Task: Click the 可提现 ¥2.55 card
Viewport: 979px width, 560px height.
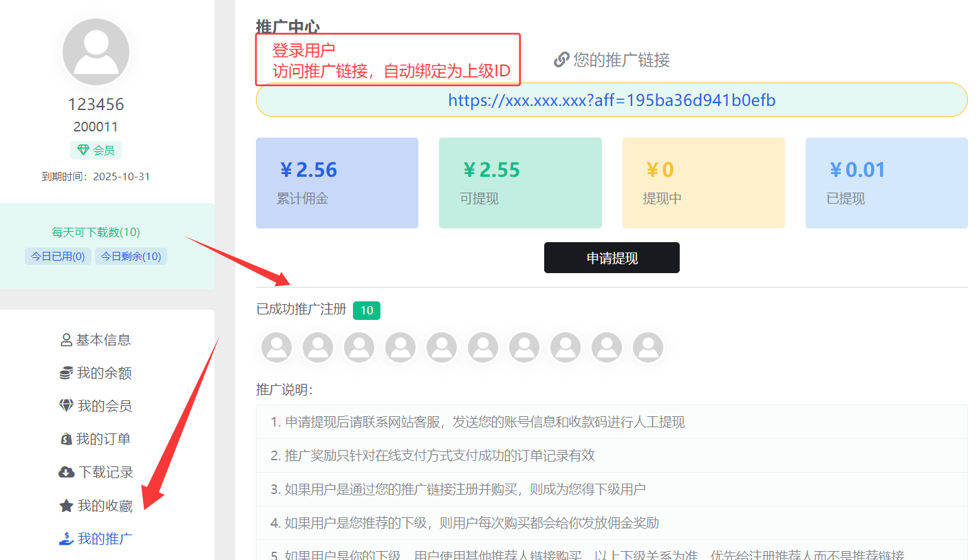Action: [x=520, y=183]
